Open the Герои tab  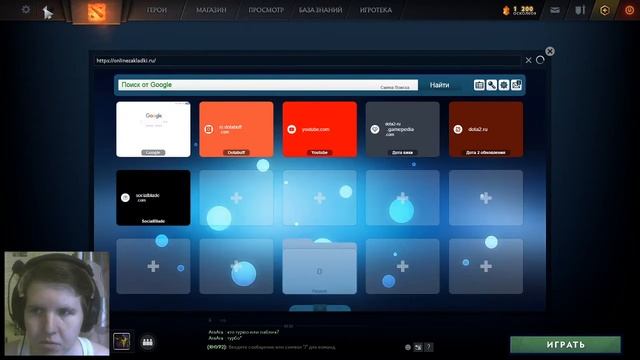(x=157, y=10)
